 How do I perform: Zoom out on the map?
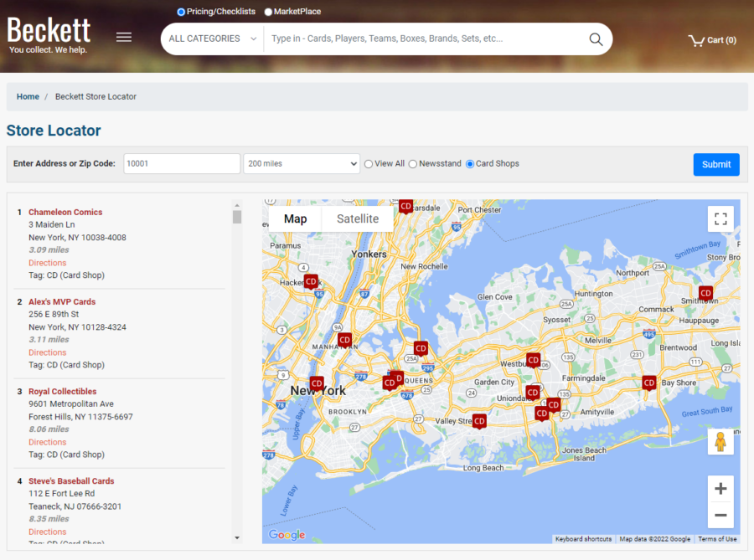pos(720,516)
